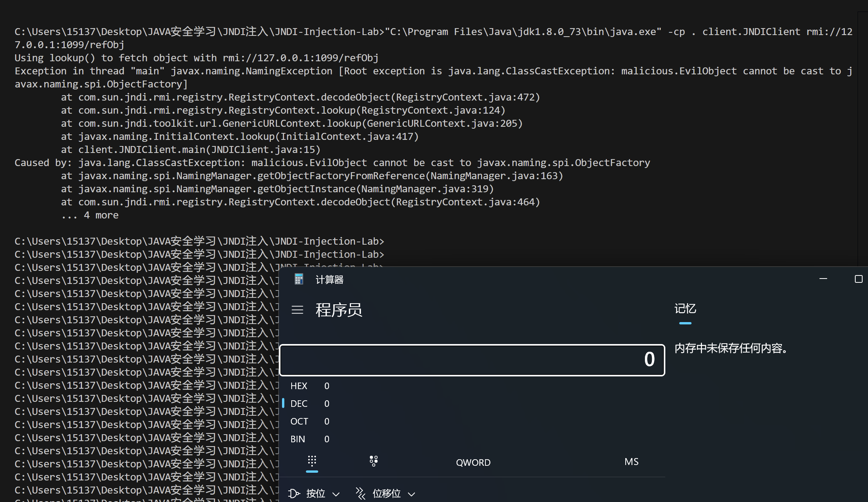Open the 记忆 memory tab
The image size is (868, 502).
(x=685, y=309)
